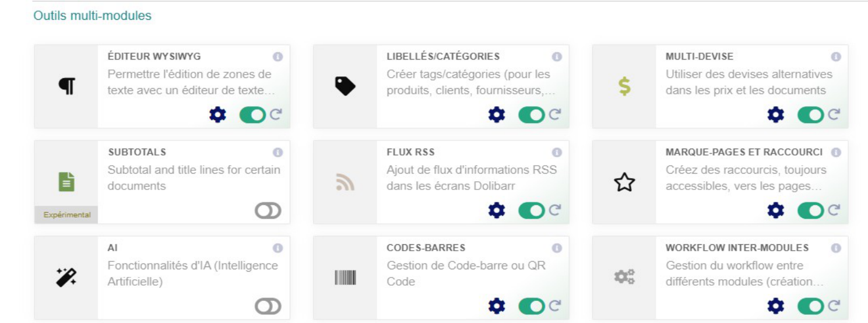Enable the Subtotals module switch

(x=268, y=210)
